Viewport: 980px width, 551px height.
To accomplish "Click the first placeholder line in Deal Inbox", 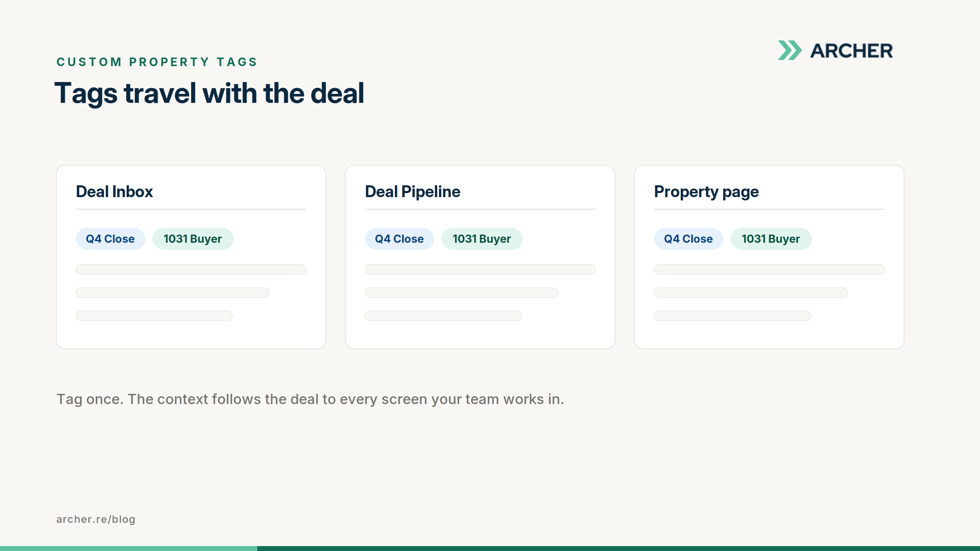I will coord(191,269).
